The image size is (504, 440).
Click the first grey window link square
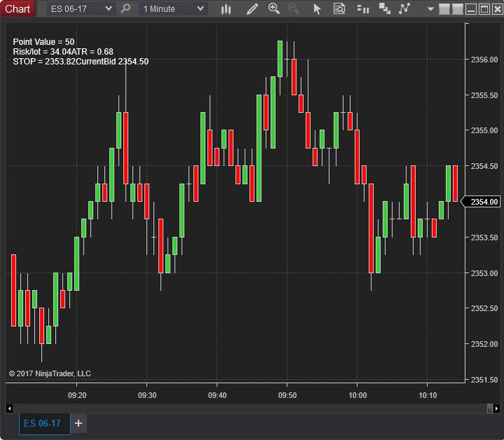point(444,9)
